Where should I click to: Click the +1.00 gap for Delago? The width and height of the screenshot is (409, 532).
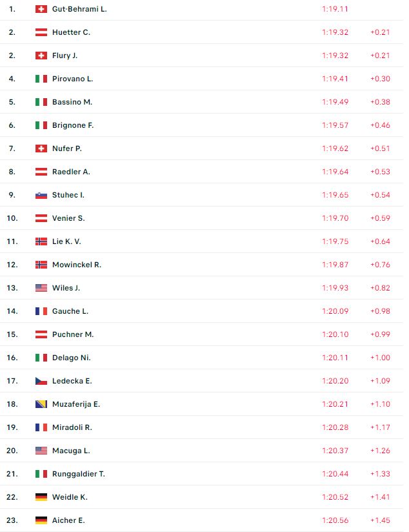coord(380,358)
